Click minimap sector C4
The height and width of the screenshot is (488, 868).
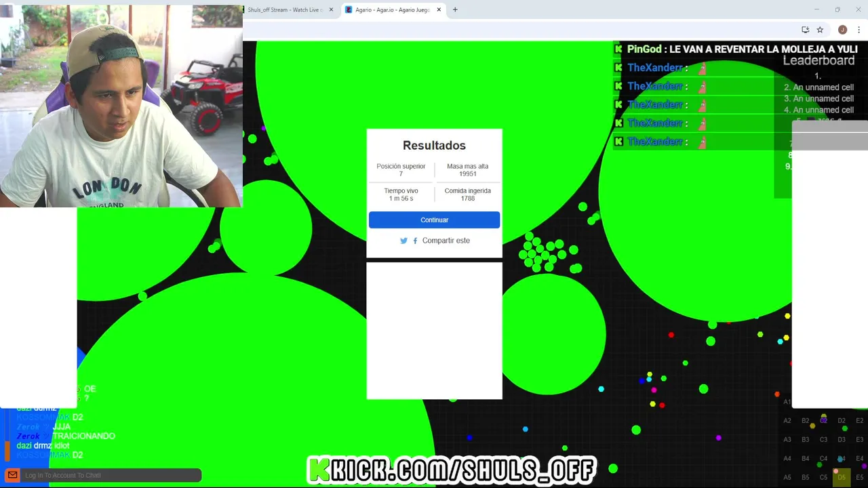click(823, 458)
